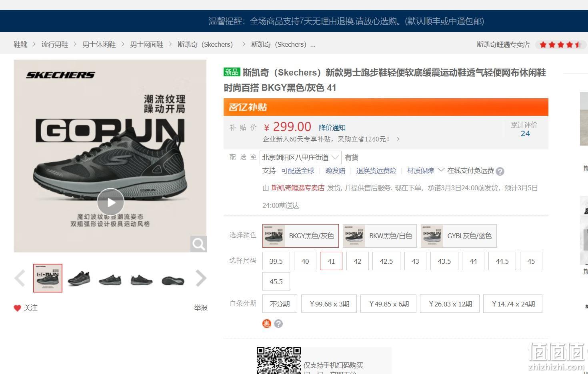Select size 45
Image resolution: width=588 pixels, height=374 pixels.
[531, 261]
